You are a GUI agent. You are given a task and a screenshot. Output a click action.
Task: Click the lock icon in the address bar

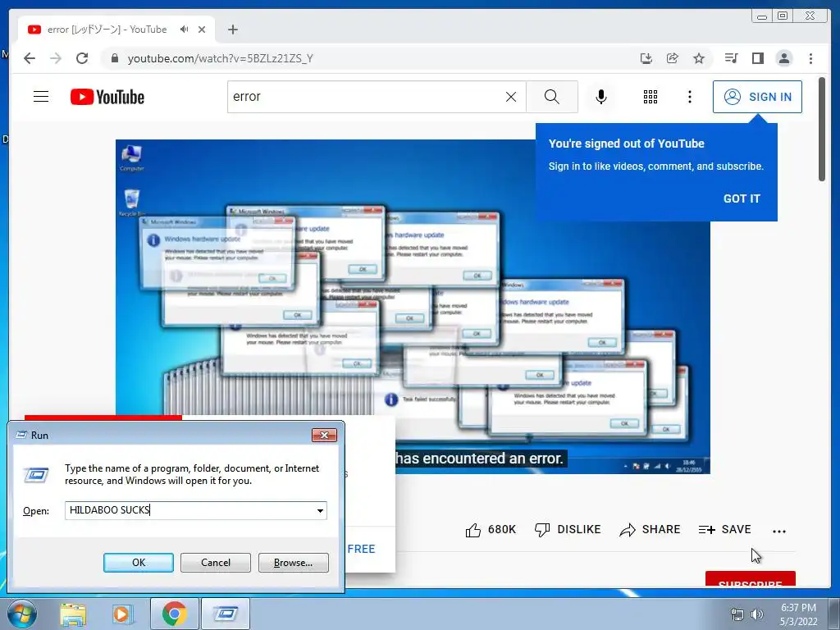tap(114, 58)
